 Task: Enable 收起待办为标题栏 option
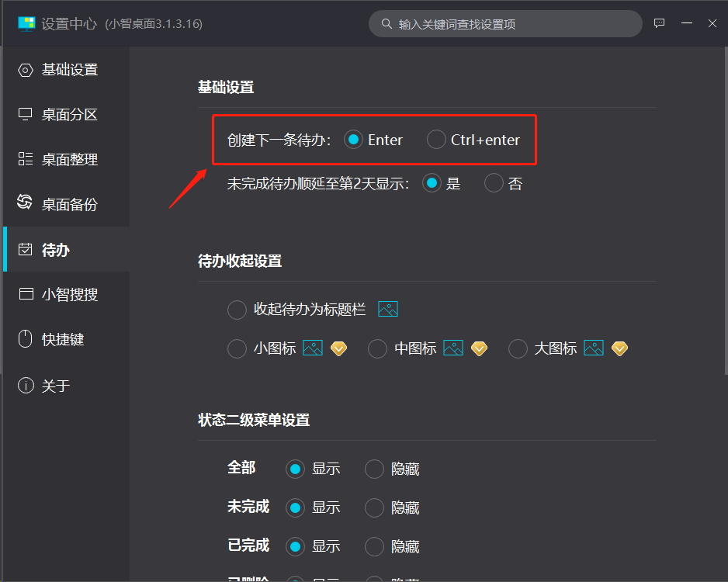click(x=237, y=309)
